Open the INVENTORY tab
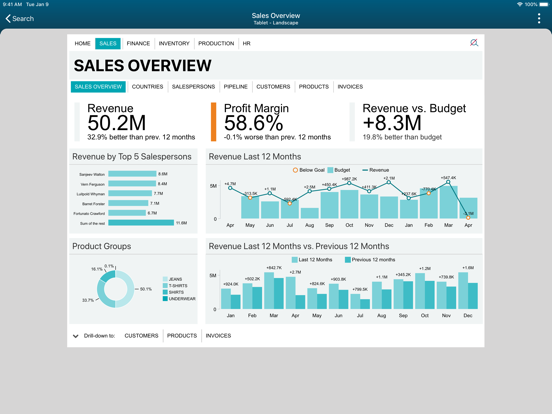 pyautogui.click(x=174, y=43)
